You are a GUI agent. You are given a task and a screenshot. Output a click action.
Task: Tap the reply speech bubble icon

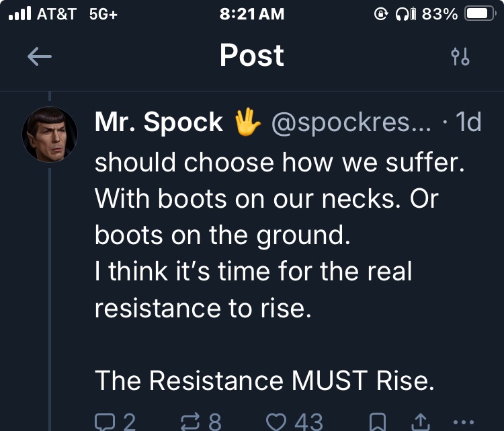(x=105, y=422)
